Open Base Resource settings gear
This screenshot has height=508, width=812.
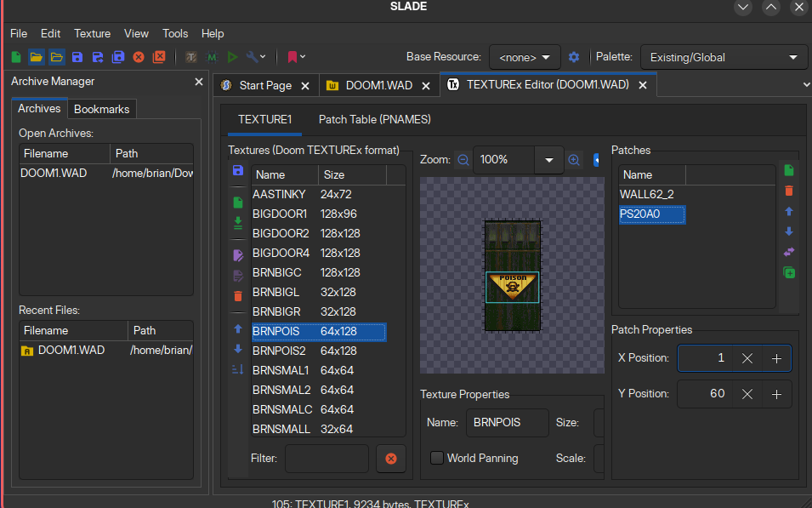(574, 57)
